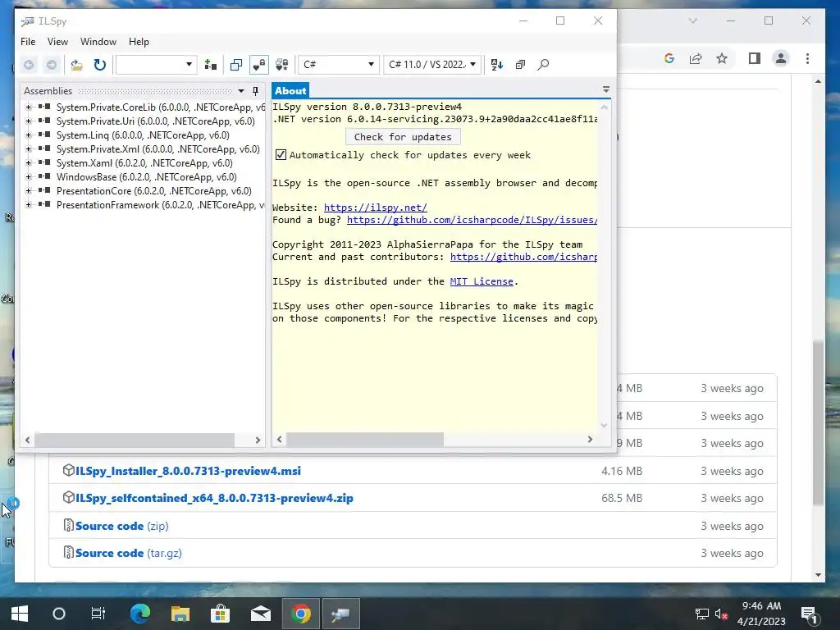The width and height of the screenshot is (840, 630).
Task: Open the Search magnifier tool
Action: pyautogui.click(x=543, y=65)
